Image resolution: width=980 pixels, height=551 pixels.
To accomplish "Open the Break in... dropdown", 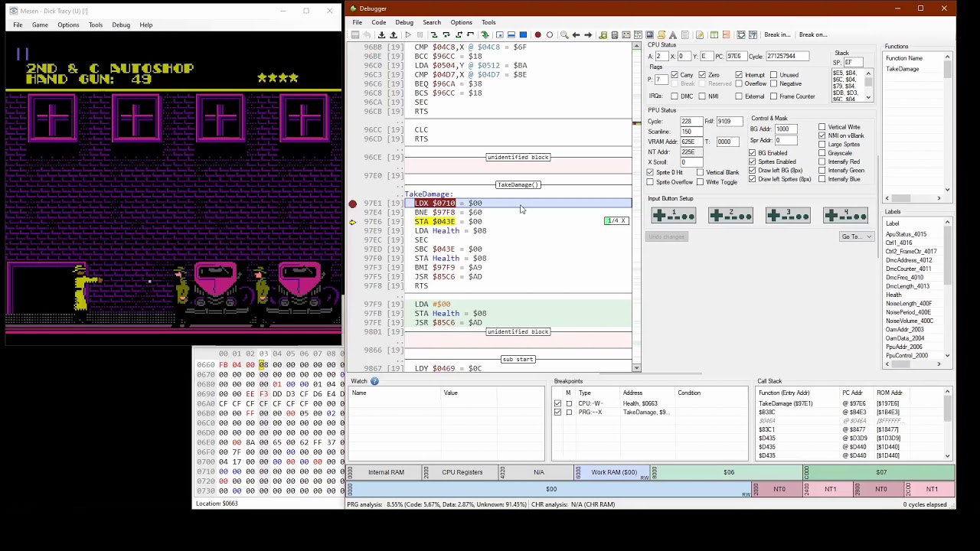I will pyautogui.click(x=777, y=34).
